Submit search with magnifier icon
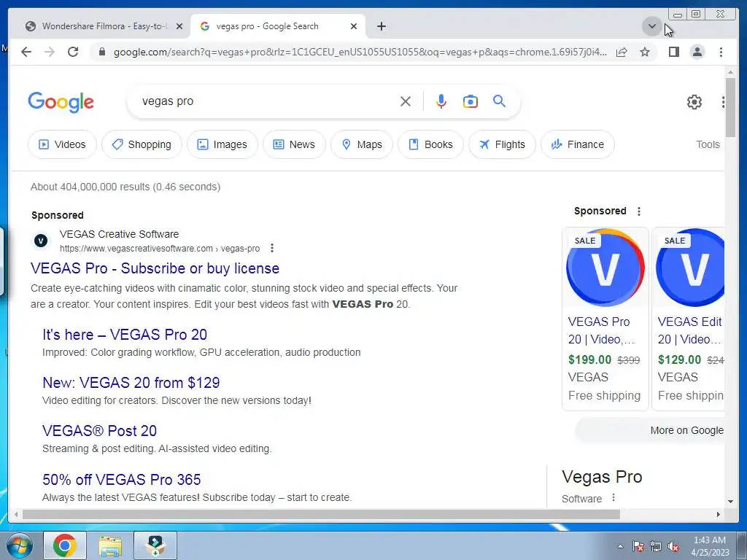The image size is (747, 560). point(499,101)
